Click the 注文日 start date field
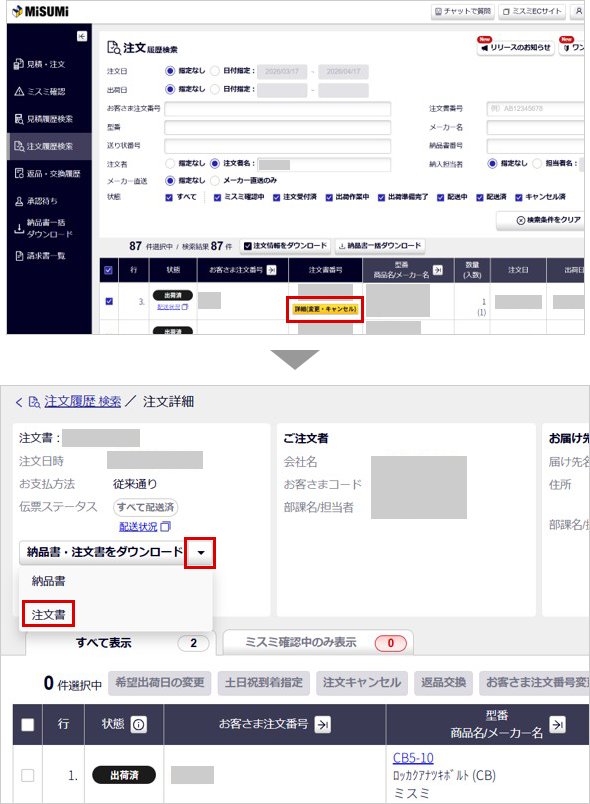 (x=282, y=71)
